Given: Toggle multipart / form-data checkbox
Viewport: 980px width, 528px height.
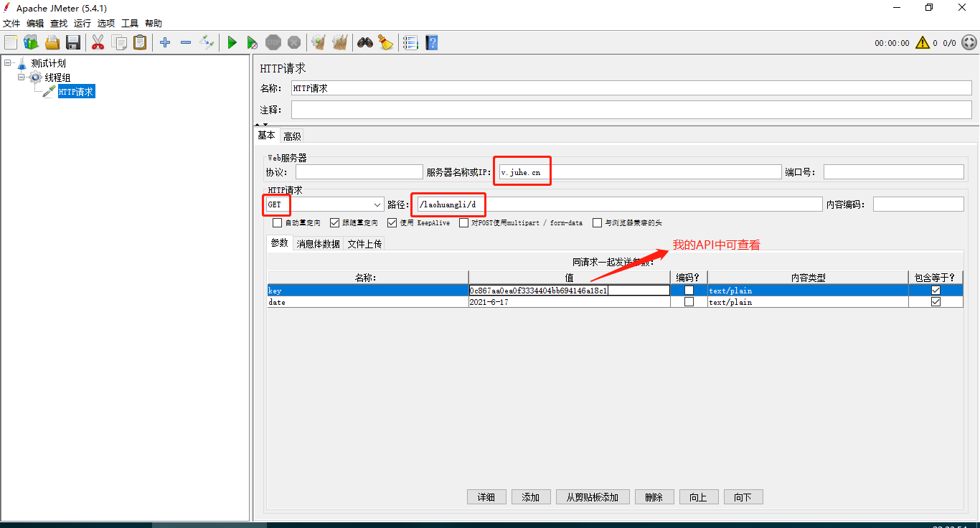Looking at the screenshot, I should pyautogui.click(x=464, y=223).
